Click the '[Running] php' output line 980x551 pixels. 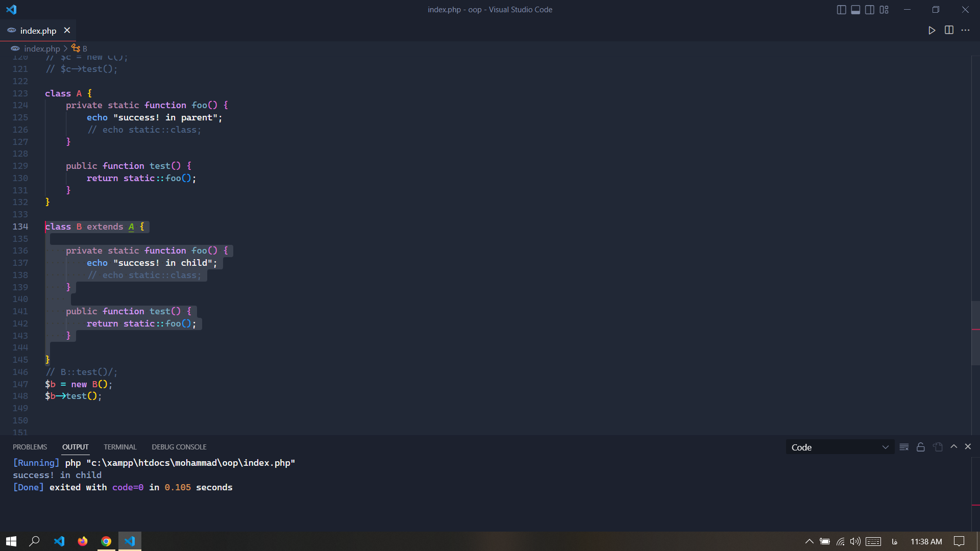pos(154,463)
